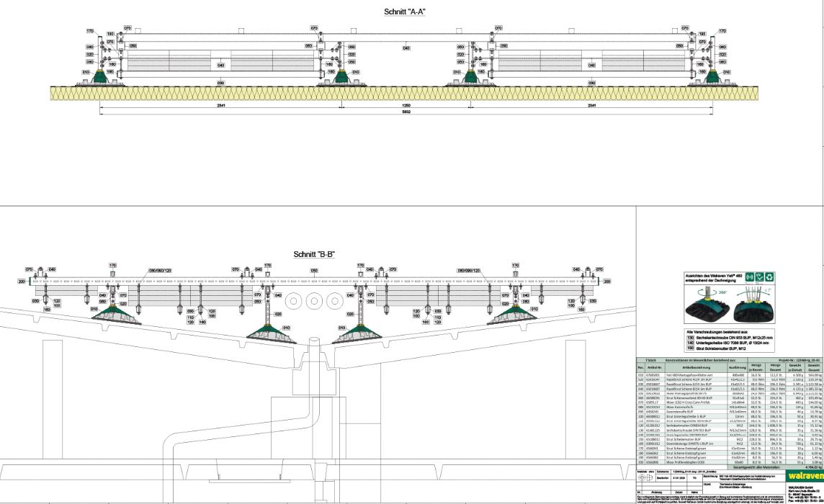Click the 1250 dimension value in Schnitt A-A
The width and height of the screenshot is (824, 504).
(406, 106)
